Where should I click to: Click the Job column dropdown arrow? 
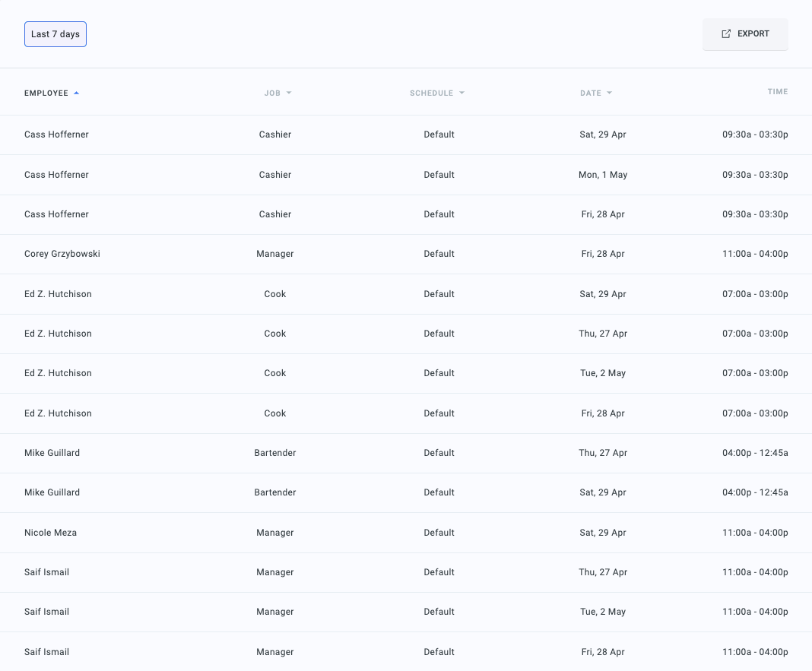click(289, 93)
